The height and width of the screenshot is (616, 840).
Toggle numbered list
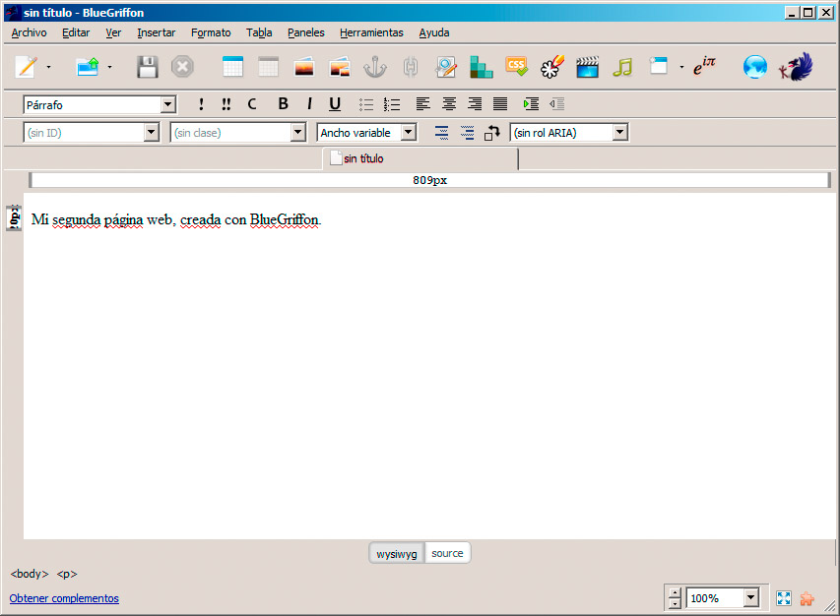(392, 104)
